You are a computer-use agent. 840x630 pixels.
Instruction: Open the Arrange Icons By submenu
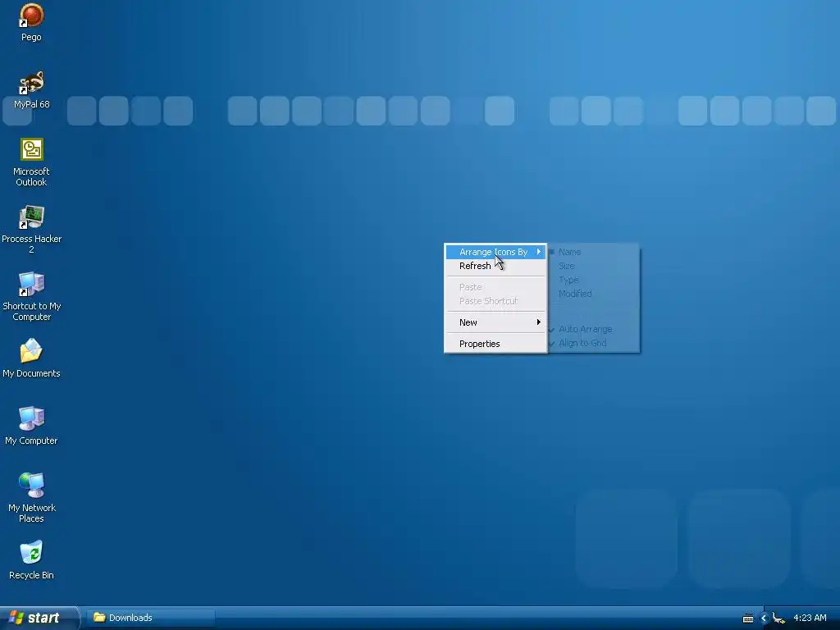pos(495,252)
